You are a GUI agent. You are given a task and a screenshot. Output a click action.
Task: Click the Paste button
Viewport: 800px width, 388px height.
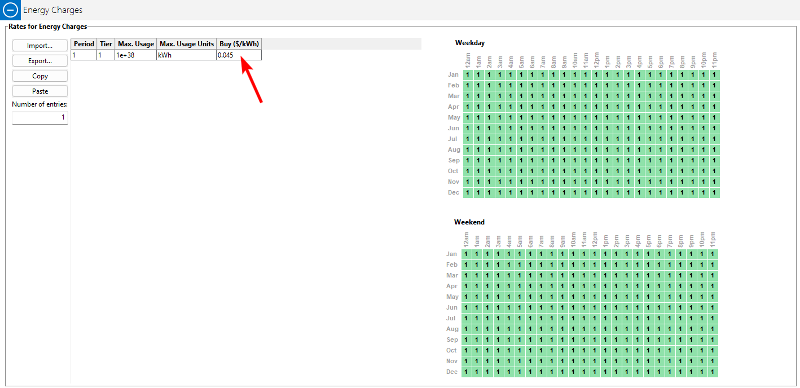40,91
